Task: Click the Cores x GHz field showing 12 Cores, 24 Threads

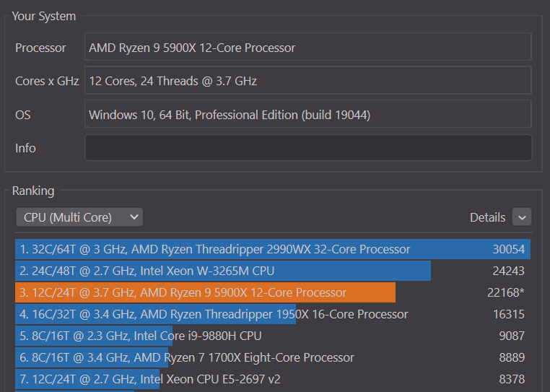Action: click(x=308, y=80)
